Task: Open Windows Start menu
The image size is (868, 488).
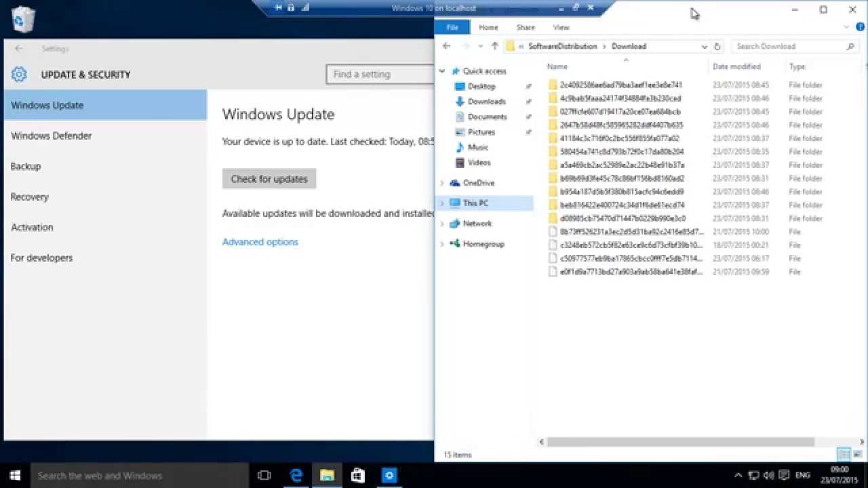Action: (15, 475)
